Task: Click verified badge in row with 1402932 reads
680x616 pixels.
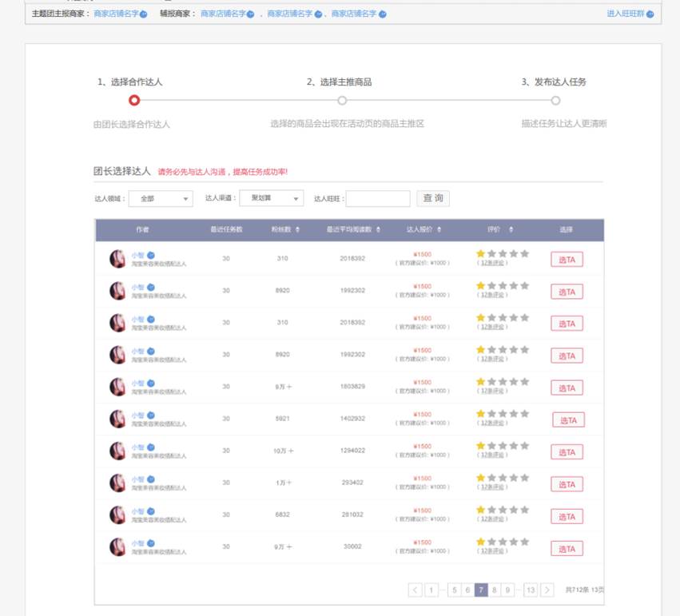Action: click(x=151, y=415)
